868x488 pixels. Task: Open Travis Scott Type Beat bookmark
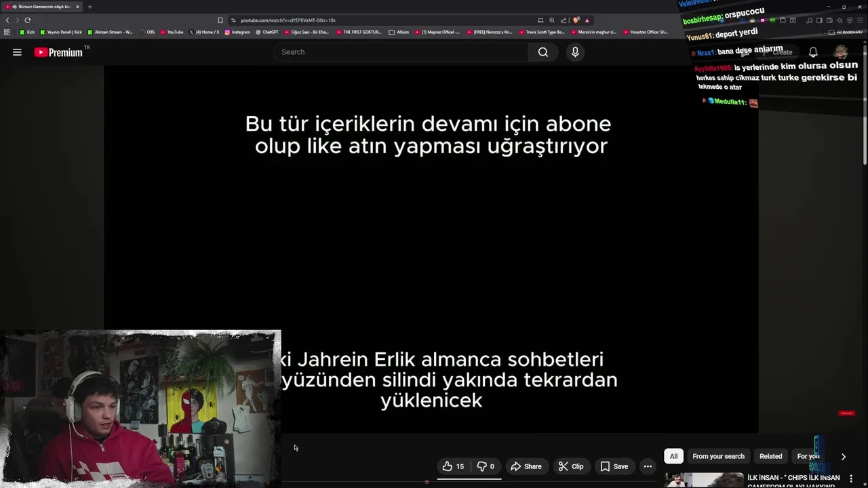coord(542,32)
